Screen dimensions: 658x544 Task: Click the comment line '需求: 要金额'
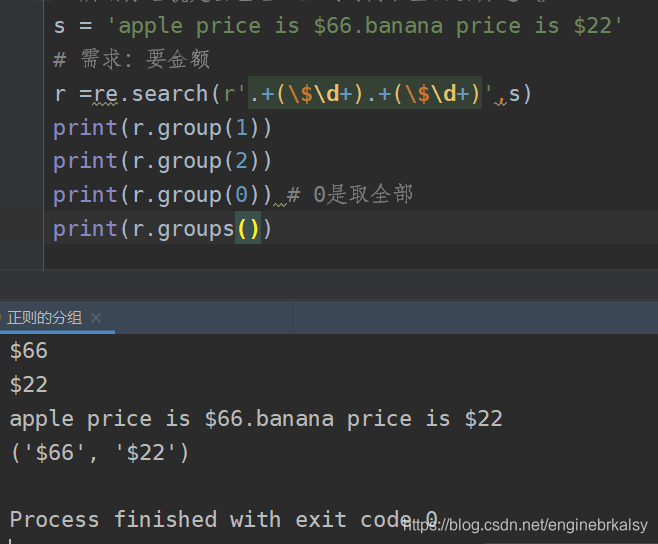131,59
